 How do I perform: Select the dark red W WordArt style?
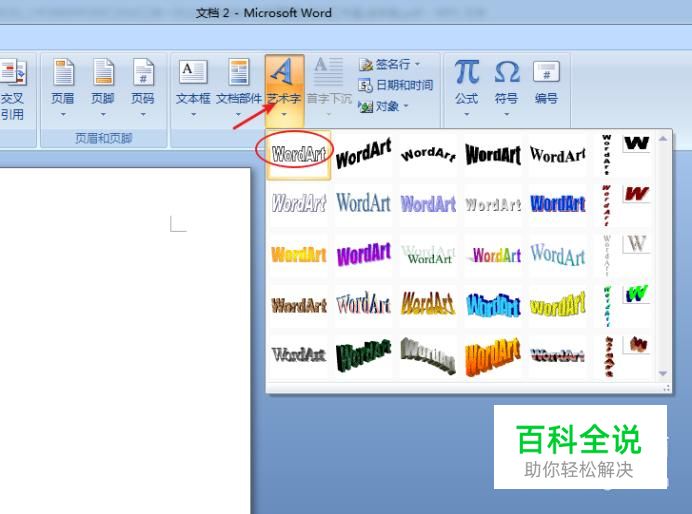click(636, 194)
